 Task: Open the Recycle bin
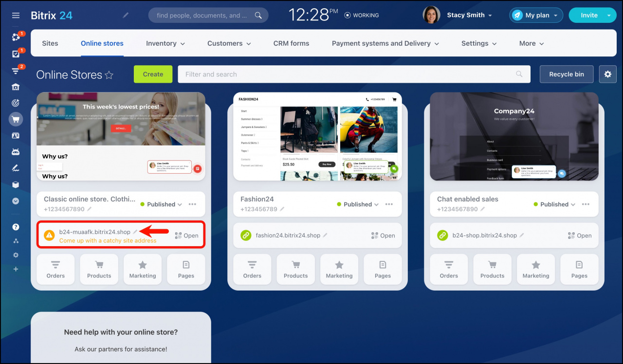click(567, 74)
